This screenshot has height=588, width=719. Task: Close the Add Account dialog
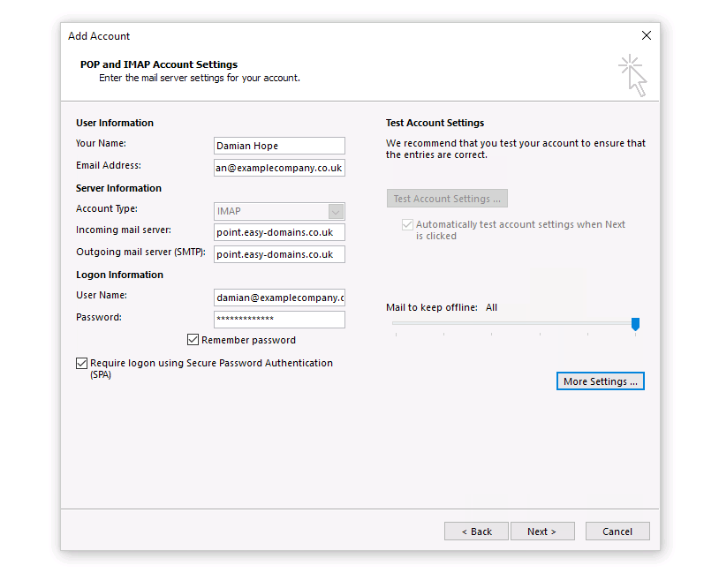pyautogui.click(x=646, y=36)
